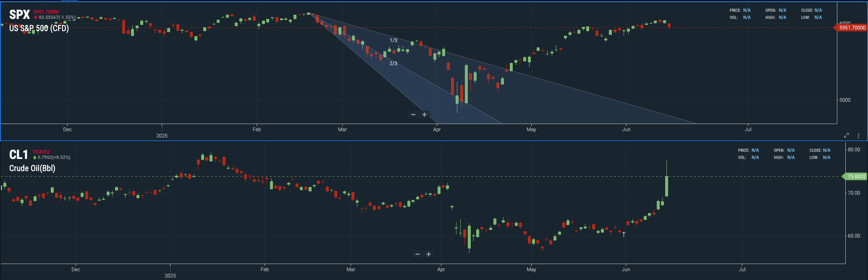Click the 70.00 level on CL1 price axis
Viewport: 868px width, 280px height.
coord(854,193)
